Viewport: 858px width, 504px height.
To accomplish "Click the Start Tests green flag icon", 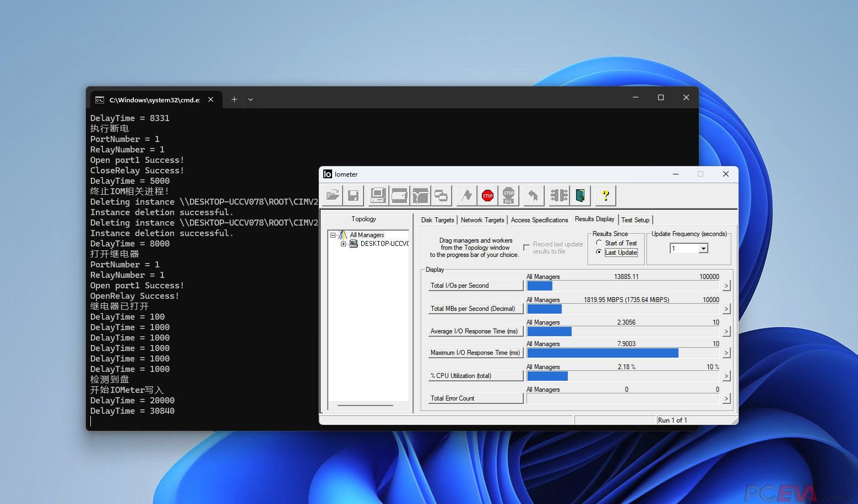I will pos(466,195).
